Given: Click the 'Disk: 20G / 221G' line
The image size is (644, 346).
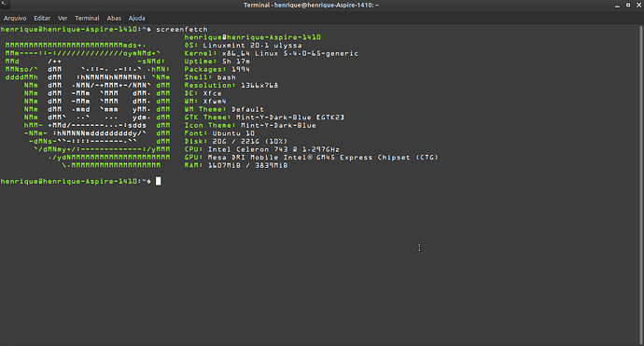Looking at the screenshot, I should pos(236,141).
